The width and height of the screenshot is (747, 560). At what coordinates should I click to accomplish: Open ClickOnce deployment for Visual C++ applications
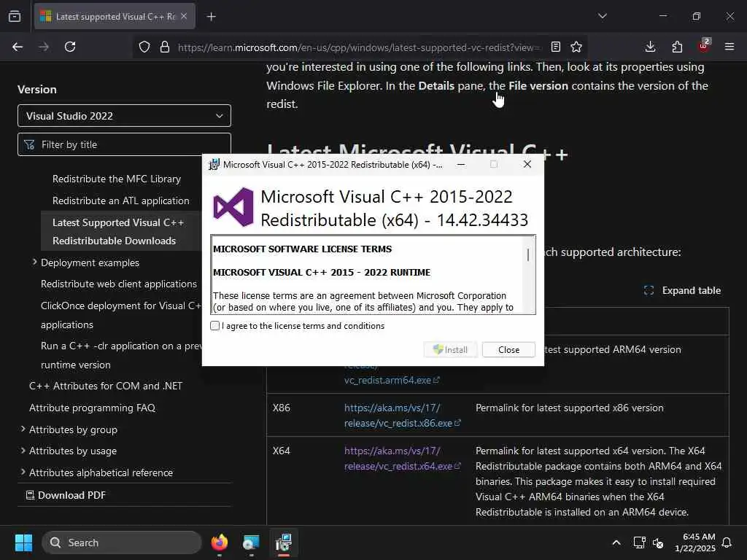[x=121, y=315]
